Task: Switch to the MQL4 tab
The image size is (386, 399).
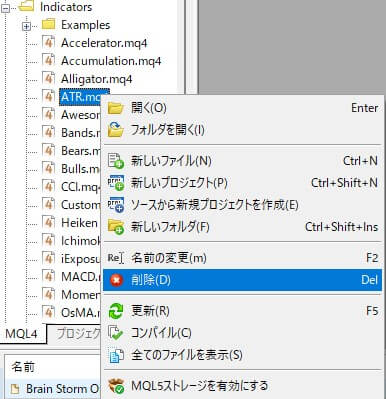Action: coord(22,334)
